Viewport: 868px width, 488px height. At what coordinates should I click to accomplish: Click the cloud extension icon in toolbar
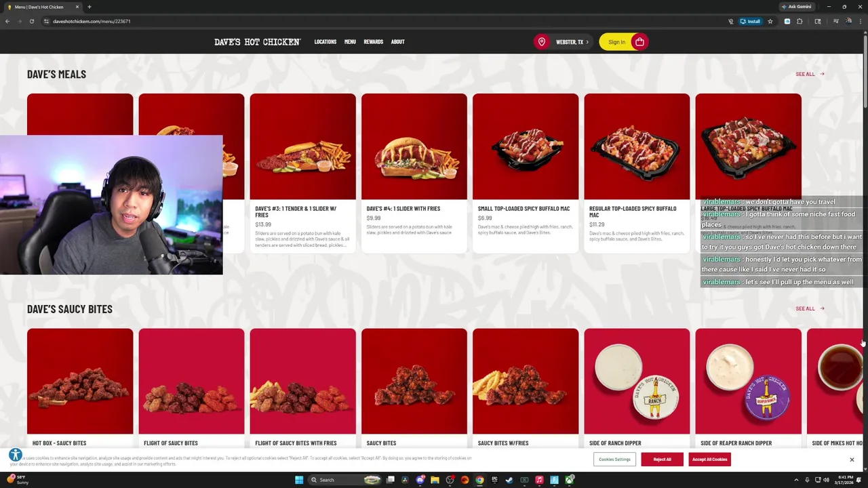787,21
